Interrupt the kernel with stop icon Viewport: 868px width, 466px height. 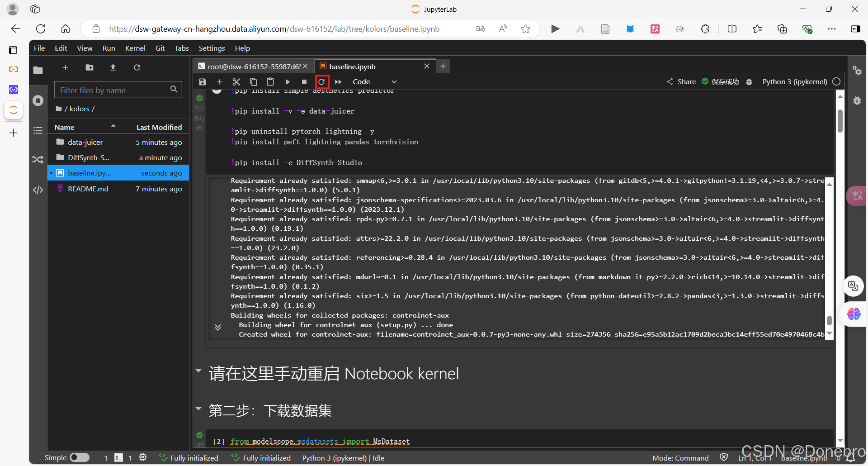point(305,82)
